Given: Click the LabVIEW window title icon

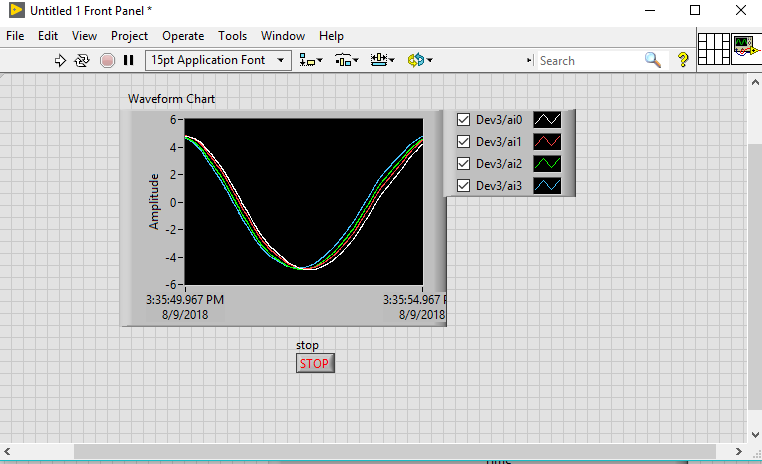Looking at the screenshot, I should (x=17, y=10).
